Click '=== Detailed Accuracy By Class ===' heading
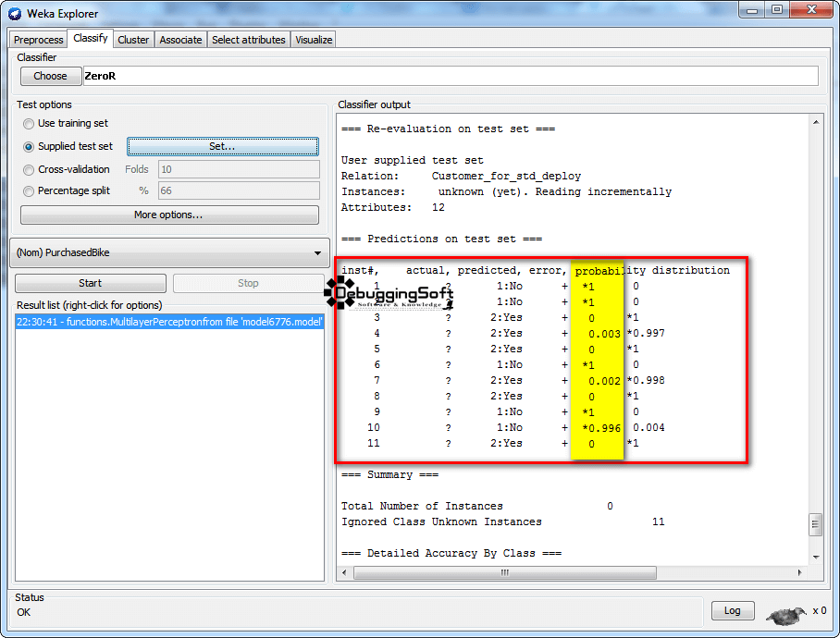The height and width of the screenshot is (638, 840). 451,554
